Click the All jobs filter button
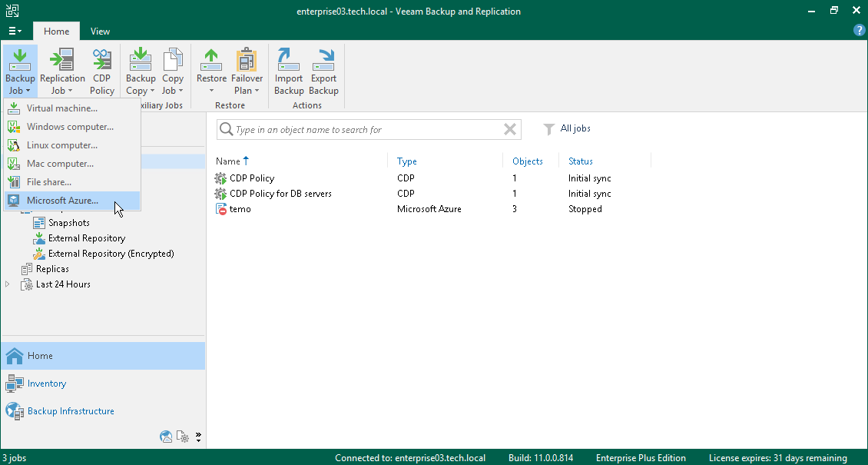Image resolution: width=868 pixels, height=465 pixels. tap(567, 128)
